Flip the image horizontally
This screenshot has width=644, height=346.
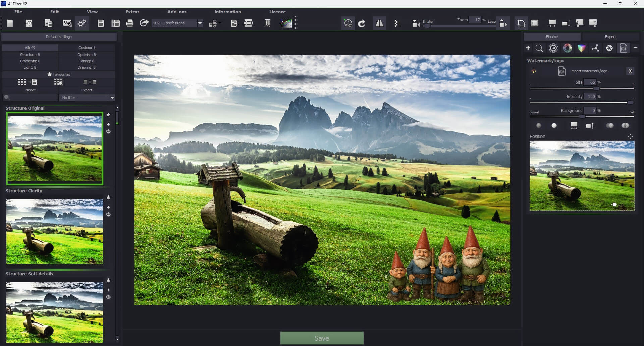pyautogui.click(x=379, y=23)
